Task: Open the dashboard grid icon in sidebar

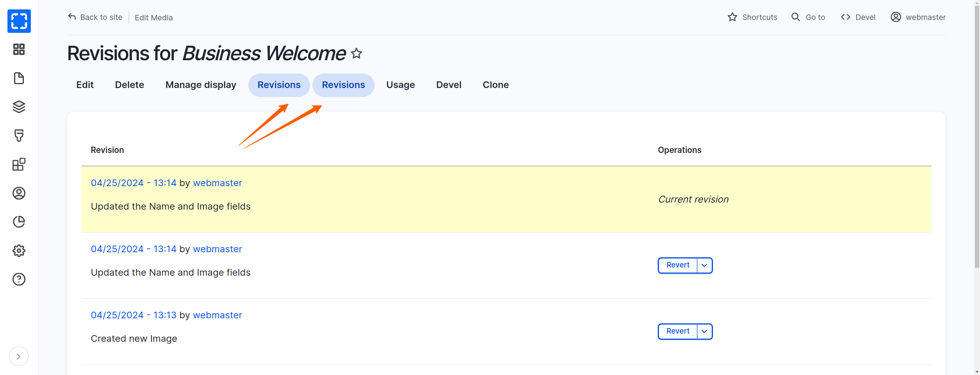Action: pos(19,49)
